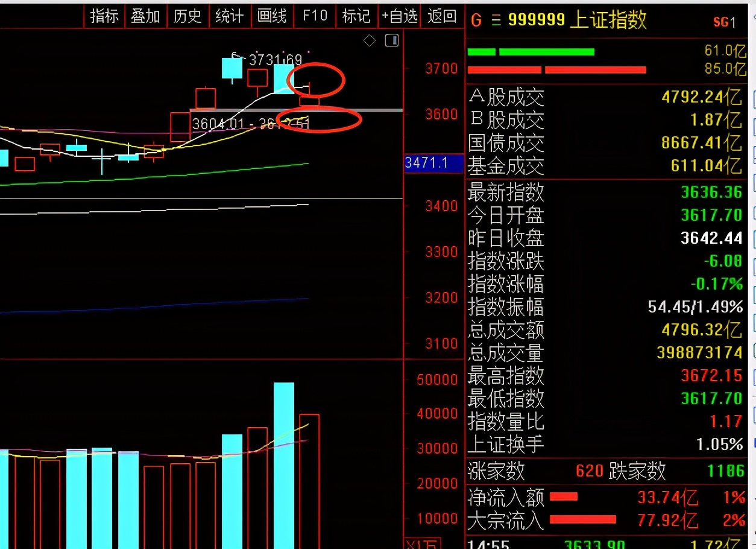Click the 3100 price axis label
The height and width of the screenshot is (549, 756).
(x=441, y=344)
